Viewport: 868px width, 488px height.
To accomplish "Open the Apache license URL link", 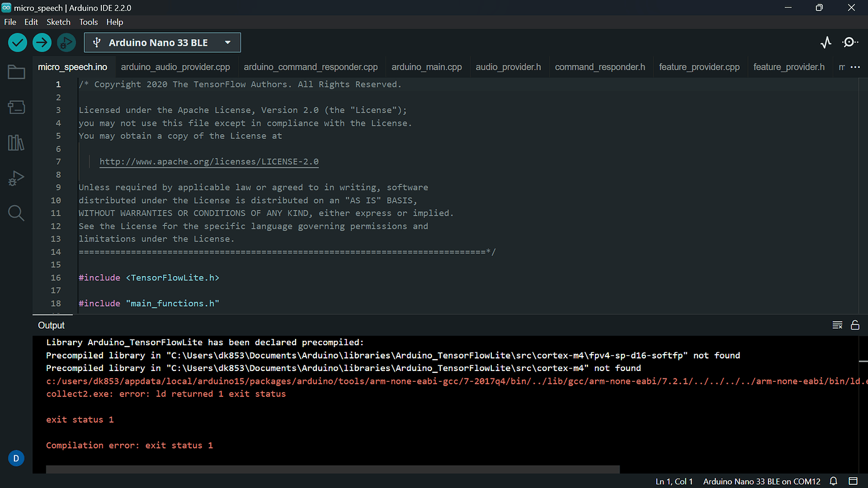I will [x=209, y=162].
